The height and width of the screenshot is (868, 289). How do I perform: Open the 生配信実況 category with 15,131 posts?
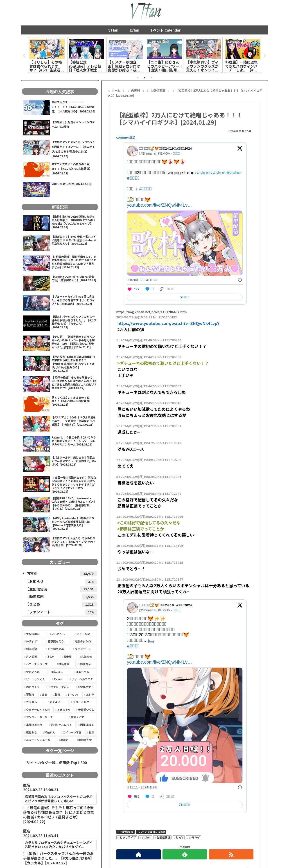tap(37, 589)
